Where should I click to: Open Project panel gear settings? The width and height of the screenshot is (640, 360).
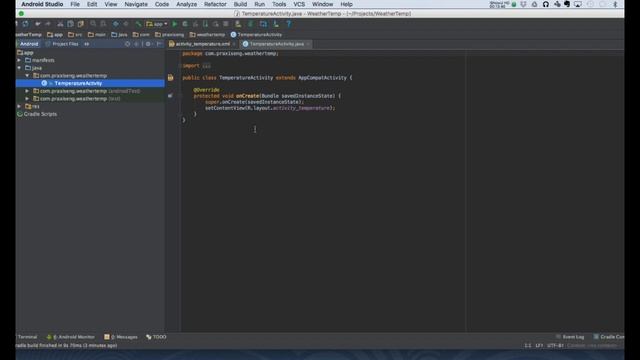coord(148,44)
